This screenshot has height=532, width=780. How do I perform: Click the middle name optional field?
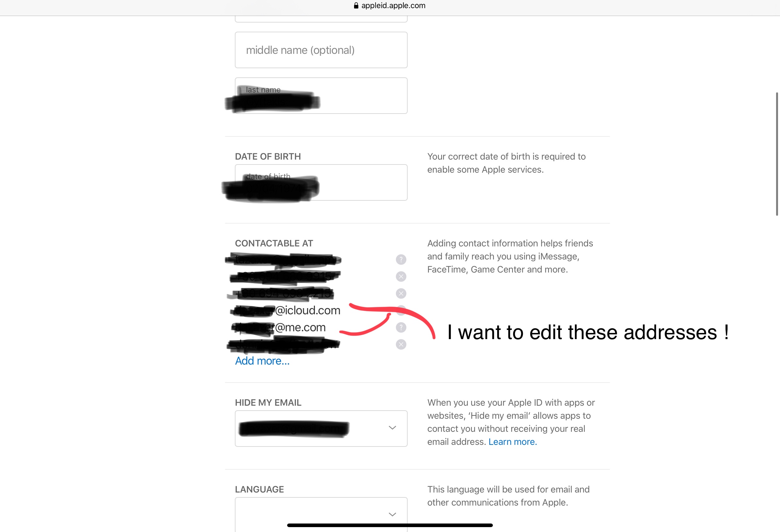(320, 50)
